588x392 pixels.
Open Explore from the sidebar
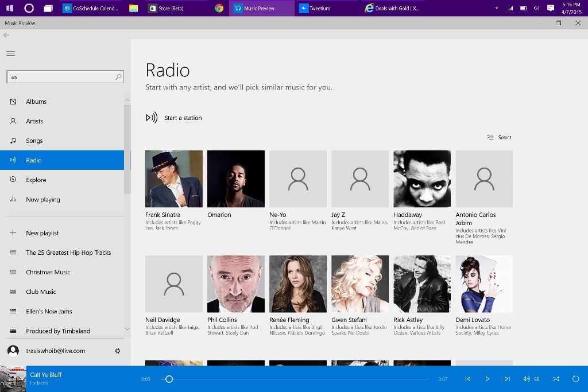(62, 180)
